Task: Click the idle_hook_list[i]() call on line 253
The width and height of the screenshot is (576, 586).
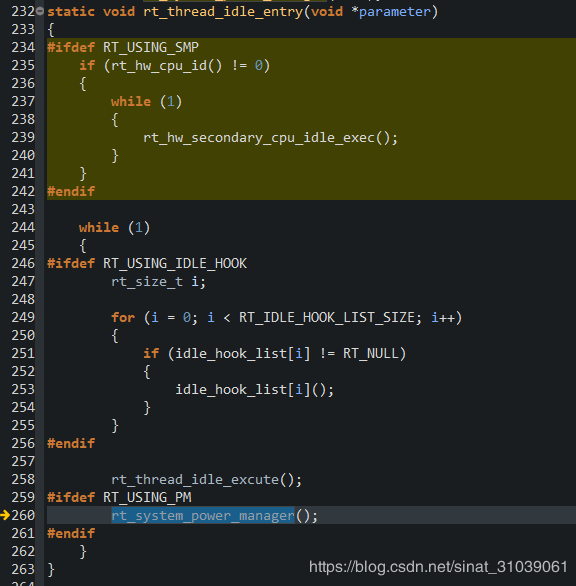Action: coord(255,390)
